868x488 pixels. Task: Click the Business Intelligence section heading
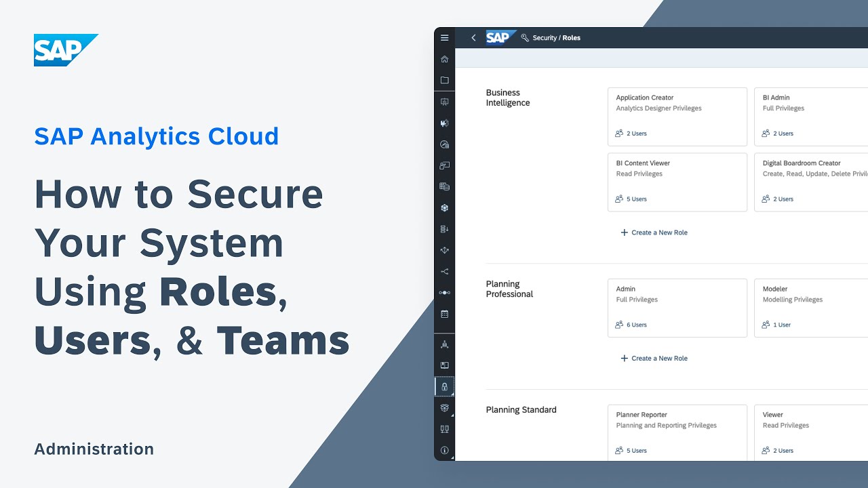pyautogui.click(x=508, y=98)
